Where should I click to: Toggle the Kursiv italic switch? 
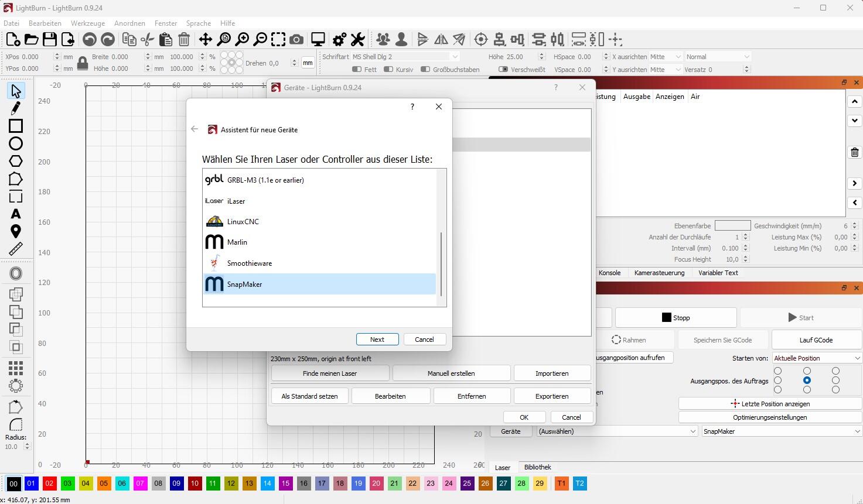click(388, 70)
